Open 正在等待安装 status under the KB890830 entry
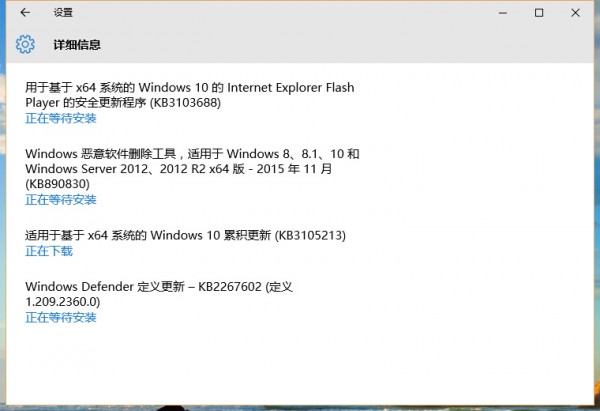The width and height of the screenshot is (600, 411). coord(60,199)
